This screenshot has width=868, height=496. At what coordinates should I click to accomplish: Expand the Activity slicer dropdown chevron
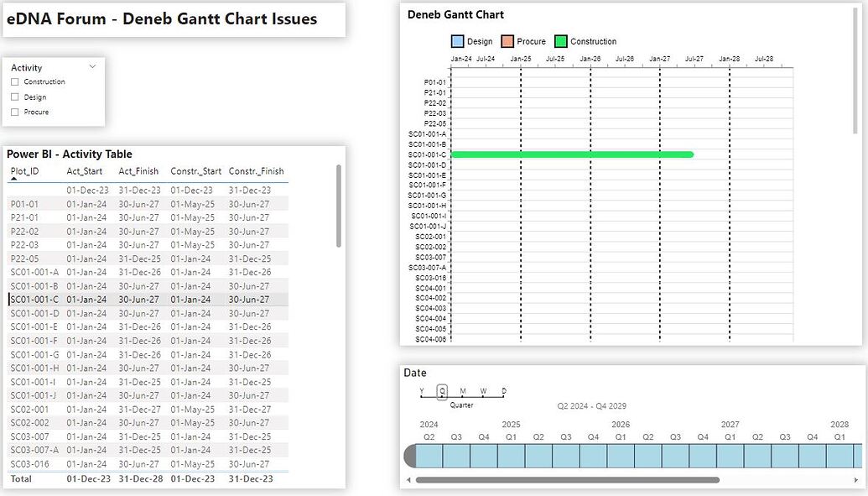click(x=92, y=66)
